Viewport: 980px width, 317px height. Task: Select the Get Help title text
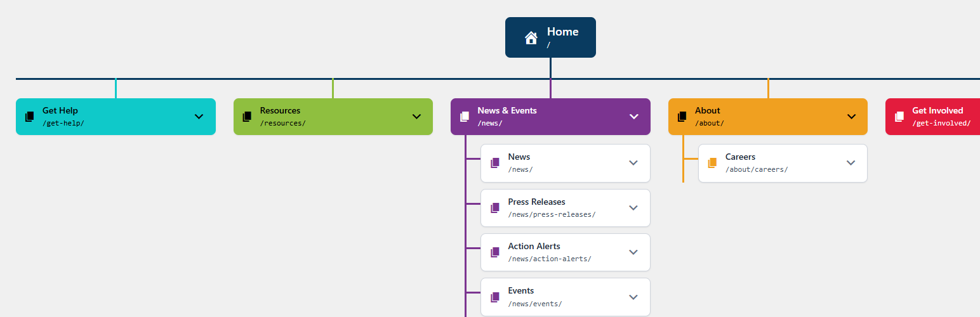(x=60, y=110)
